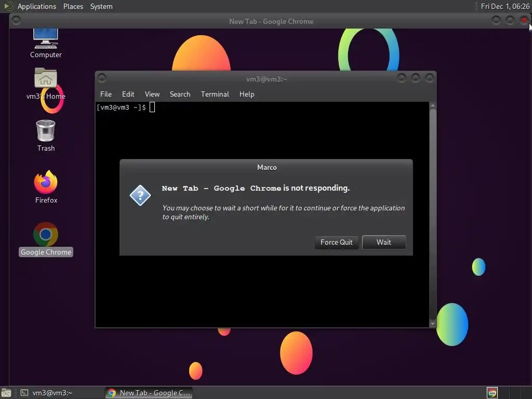The width and height of the screenshot is (532, 399).
Task: Open vm3's Home folder icon
Action: [x=46, y=84]
